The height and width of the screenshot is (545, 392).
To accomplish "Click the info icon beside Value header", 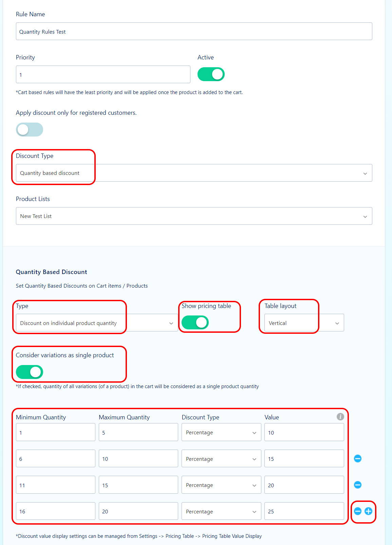I will (340, 417).
